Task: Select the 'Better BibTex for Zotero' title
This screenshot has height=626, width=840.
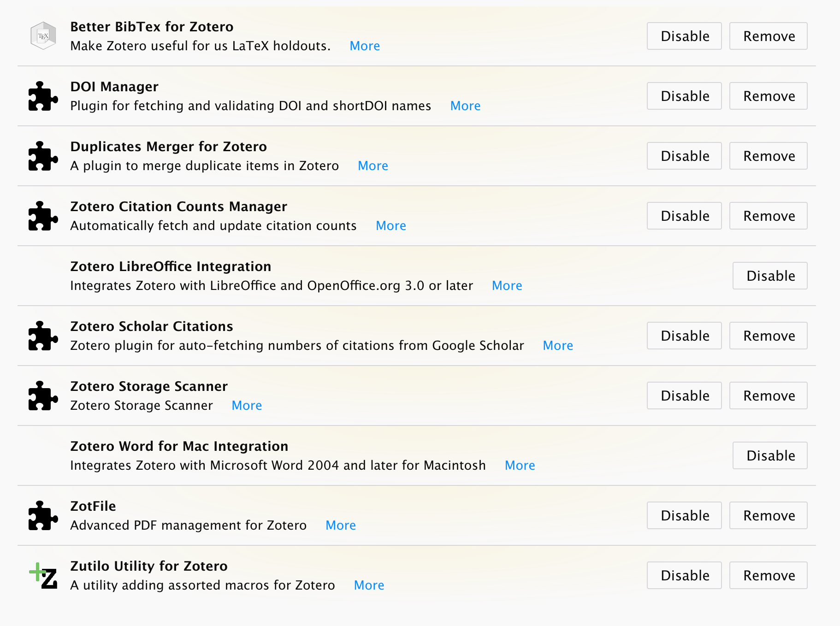Action: [152, 27]
